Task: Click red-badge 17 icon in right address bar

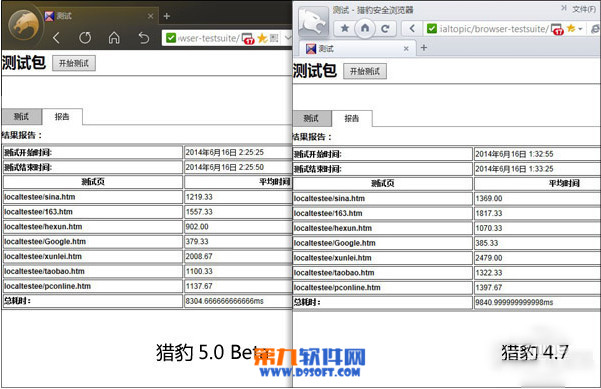Action: coord(557,29)
